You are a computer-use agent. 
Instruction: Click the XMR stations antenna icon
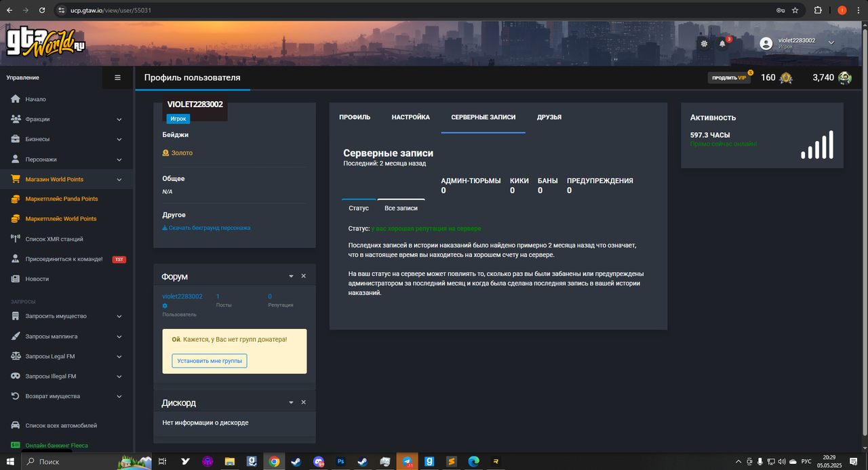pos(16,239)
